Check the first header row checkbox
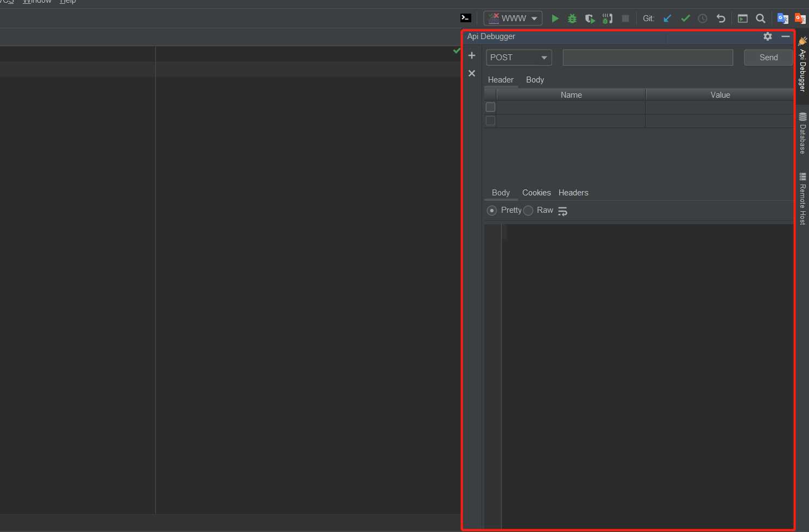 pos(490,107)
